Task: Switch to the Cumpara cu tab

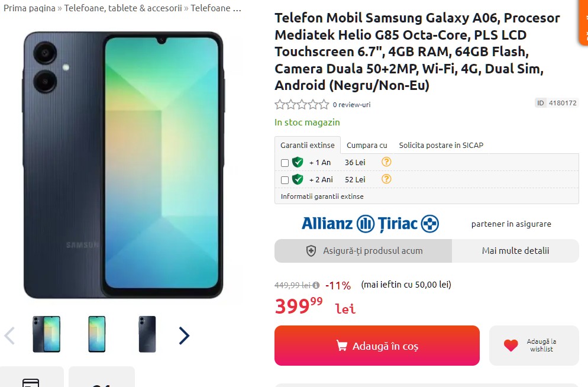Action: coord(367,145)
